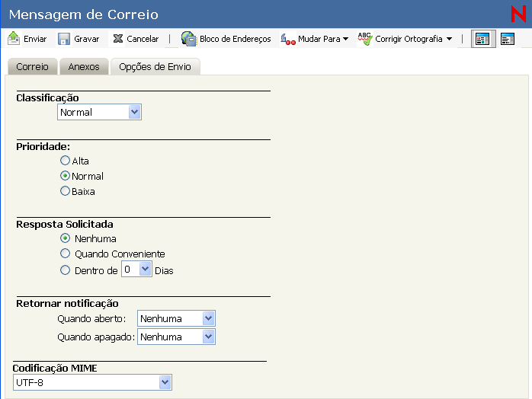Viewport: 532px width, 399px height.
Task: Click the Corrigir Ortografia label
Action: click(x=409, y=39)
